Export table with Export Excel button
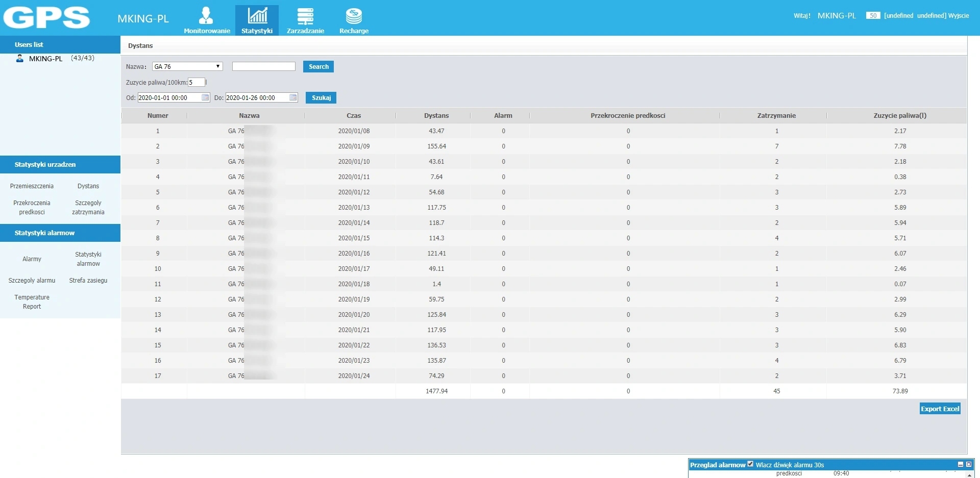Image resolution: width=980 pixels, height=478 pixels. (940, 409)
